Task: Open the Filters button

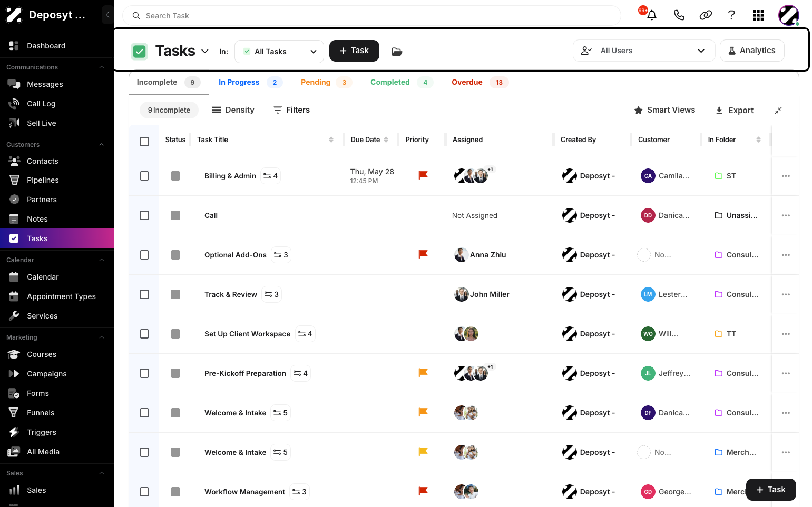Action: 291,110
